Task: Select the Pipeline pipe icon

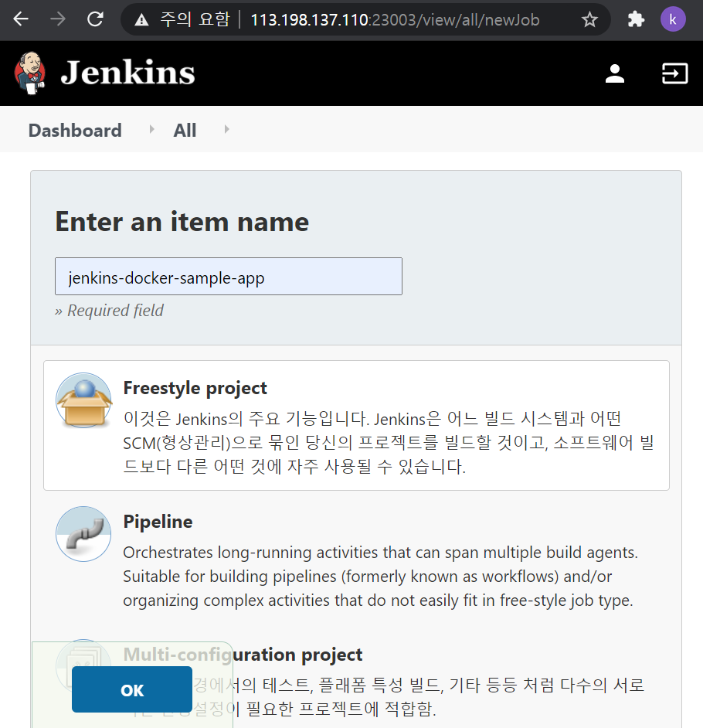Action: point(83,534)
